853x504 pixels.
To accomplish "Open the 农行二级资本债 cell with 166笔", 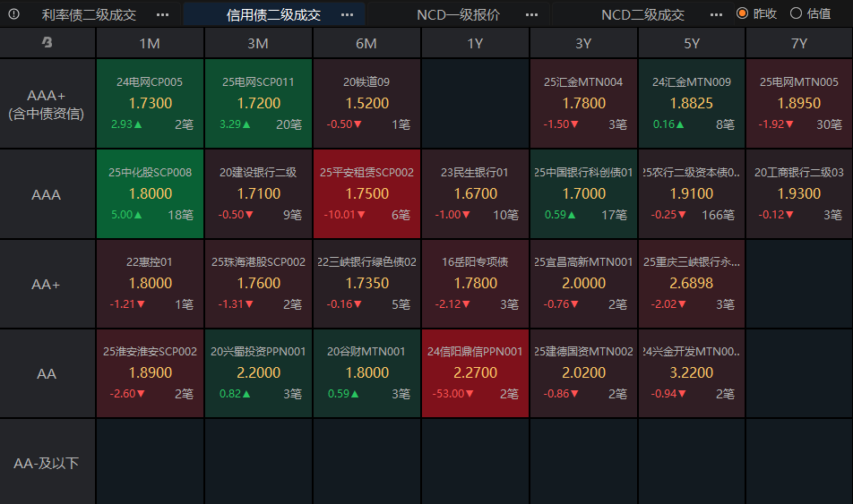I will tap(692, 194).
